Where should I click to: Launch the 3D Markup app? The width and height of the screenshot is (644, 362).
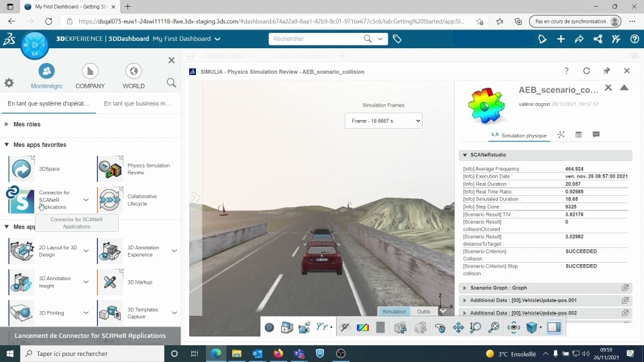111,282
